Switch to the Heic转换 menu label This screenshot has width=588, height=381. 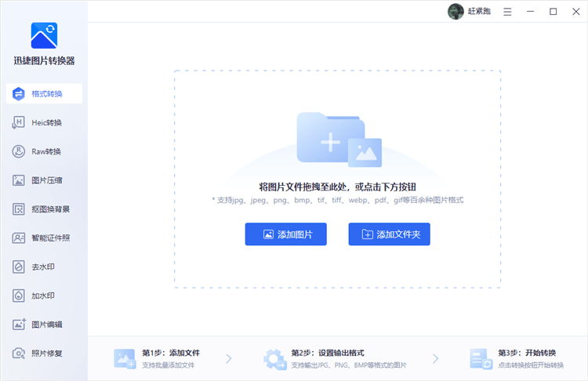click(x=46, y=122)
